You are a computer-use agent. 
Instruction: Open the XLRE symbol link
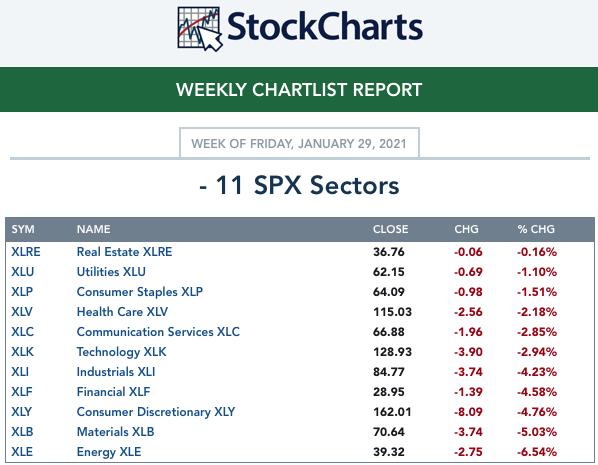(26, 252)
